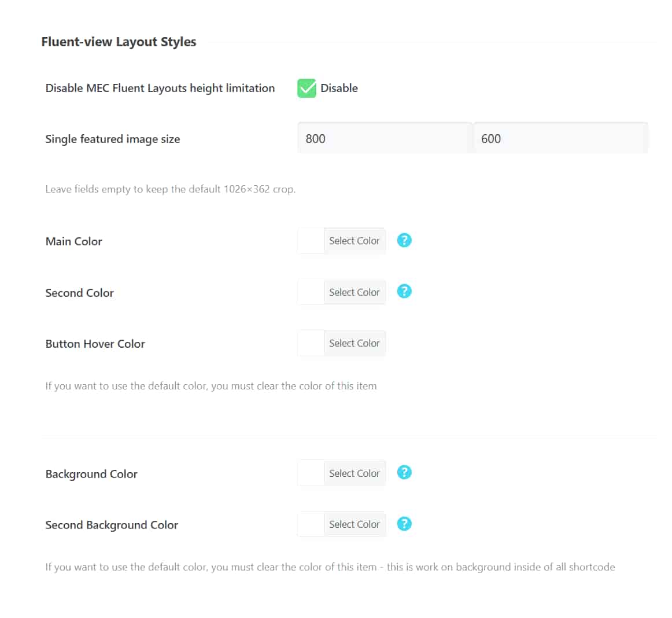Image resolution: width=672 pixels, height=618 pixels.
Task: Click Second Background Color swatch preview
Action: pyautogui.click(x=311, y=524)
